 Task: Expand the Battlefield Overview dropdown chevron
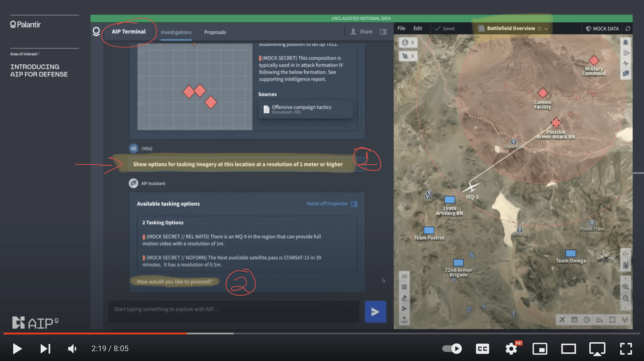tap(546, 29)
